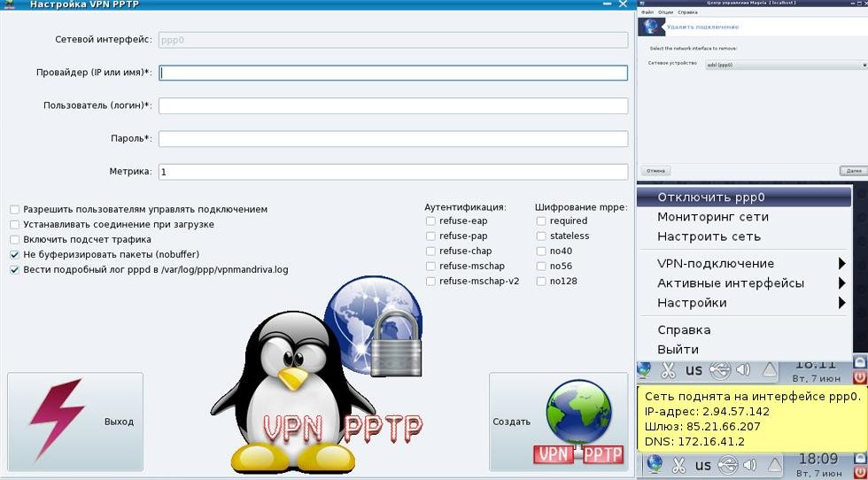Select Отключить ppp0 in the context menu
Image resolution: width=868 pixels, height=480 pixels.
click(x=743, y=197)
